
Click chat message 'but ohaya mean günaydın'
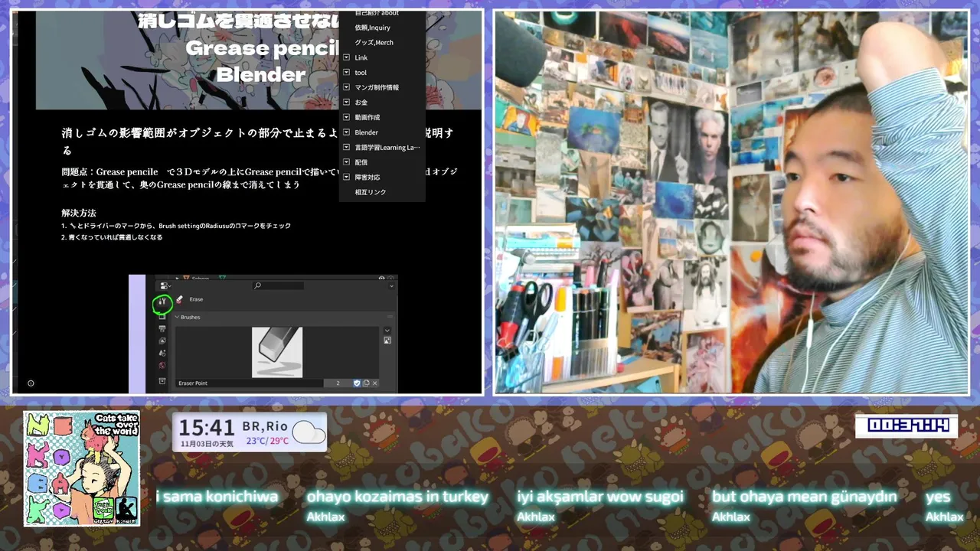pos(805,497)
